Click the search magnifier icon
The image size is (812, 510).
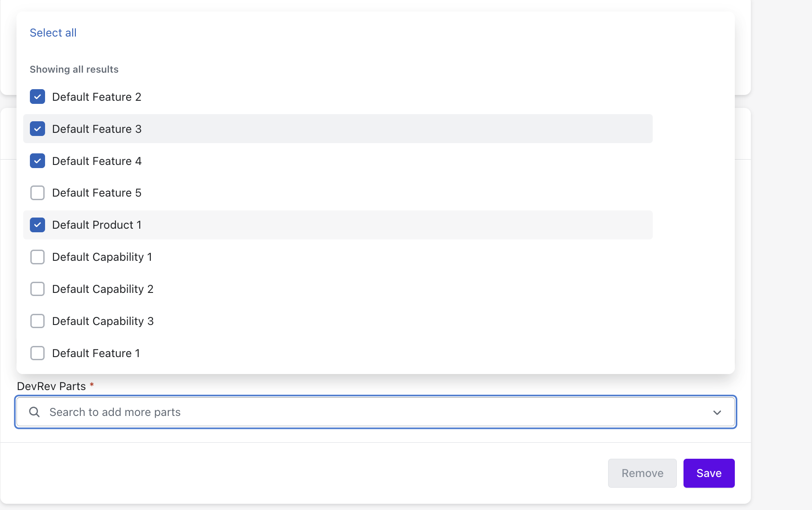pyautogui.click(x=34, y=412)
